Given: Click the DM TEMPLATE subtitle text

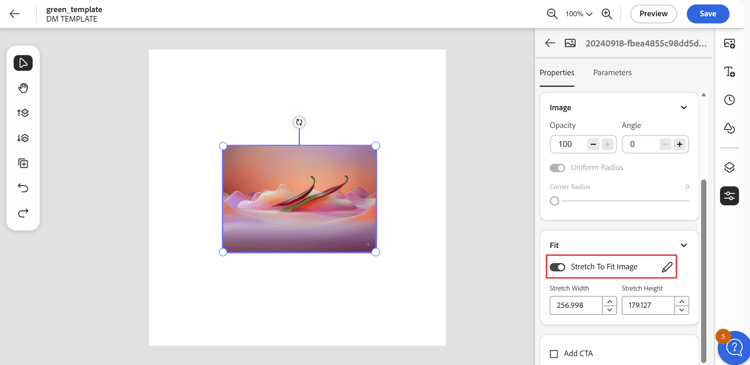Looking at the screenshot, I should pos(72,19).
